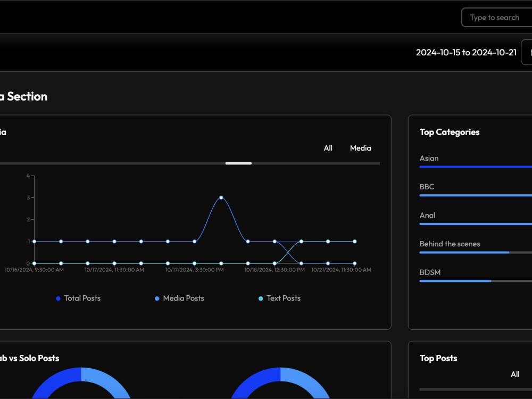532x399 pixels.
Task: Click the 10/17/2024, 3:30:00 PM axis label
Action: point(194,270)
